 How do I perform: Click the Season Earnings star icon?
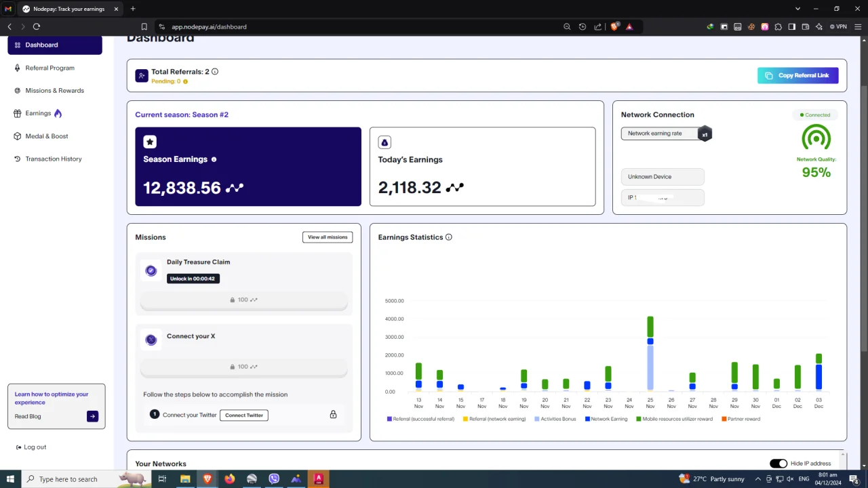click(150, 142)
